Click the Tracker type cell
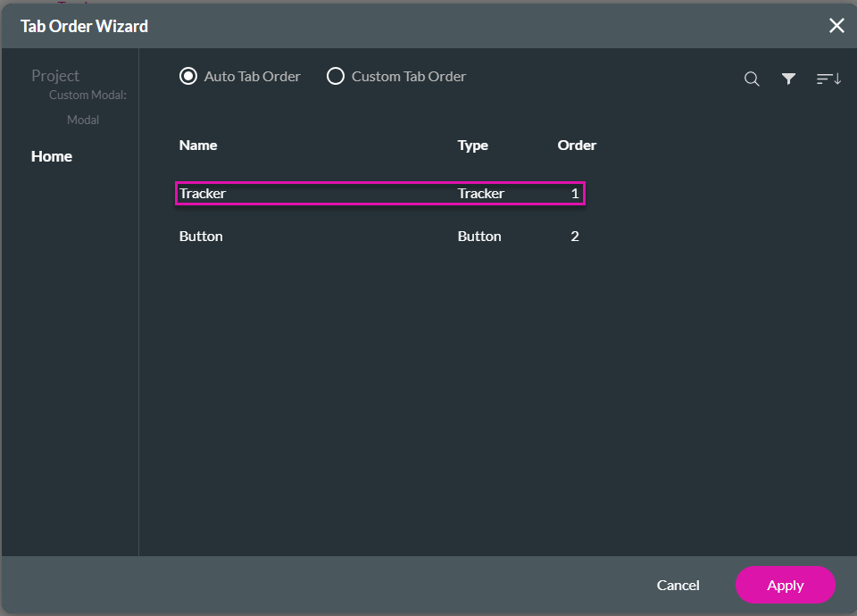The height and width of the screenshot is (616, 857). [x=481, y=194]
